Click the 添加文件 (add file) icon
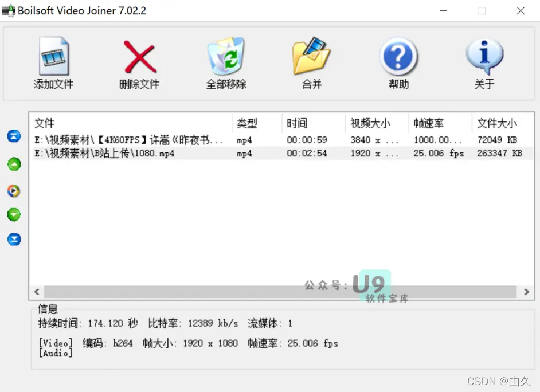 pyautogui.click(x=54, y=56)
